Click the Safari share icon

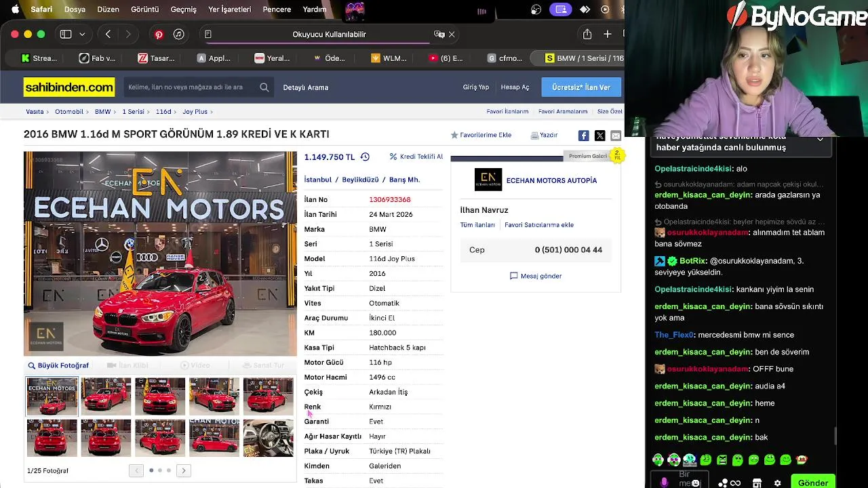(x=587, y=34)
